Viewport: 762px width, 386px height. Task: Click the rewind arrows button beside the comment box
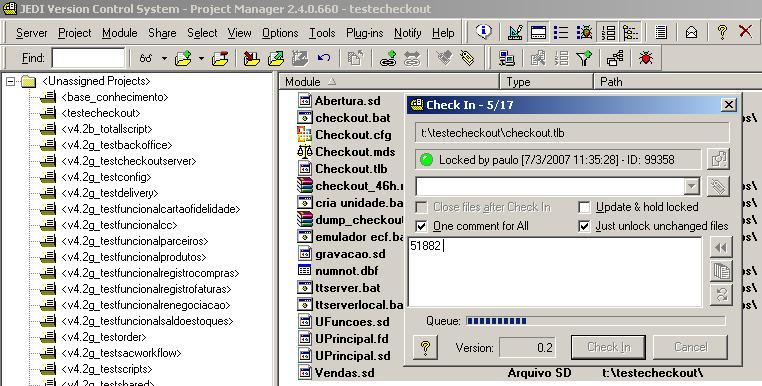[721, 247]
